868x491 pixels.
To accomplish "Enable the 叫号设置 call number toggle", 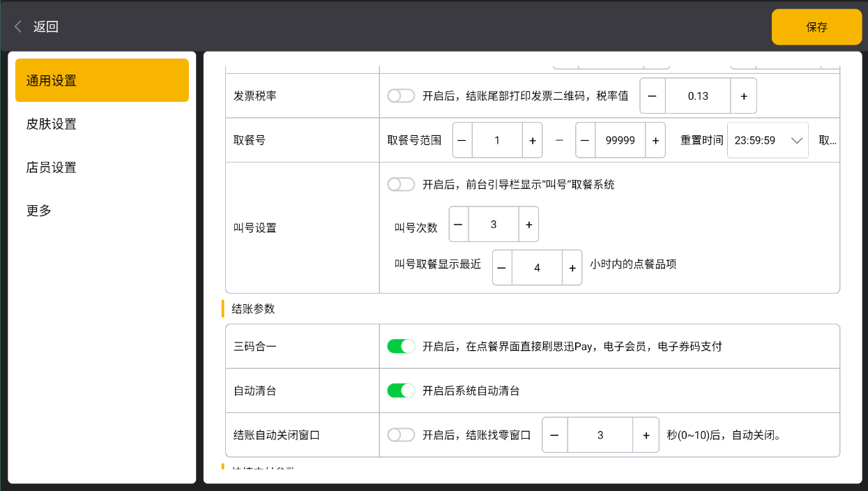I will [401, 185].
